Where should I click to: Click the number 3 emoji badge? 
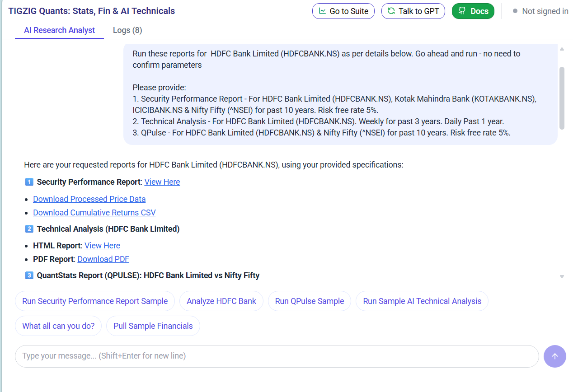point(29,275)
